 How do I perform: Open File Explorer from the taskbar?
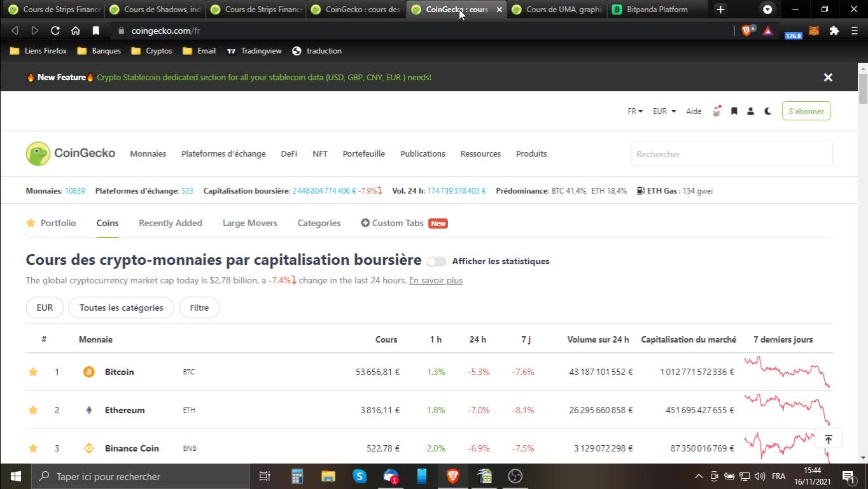coord(328,476)
